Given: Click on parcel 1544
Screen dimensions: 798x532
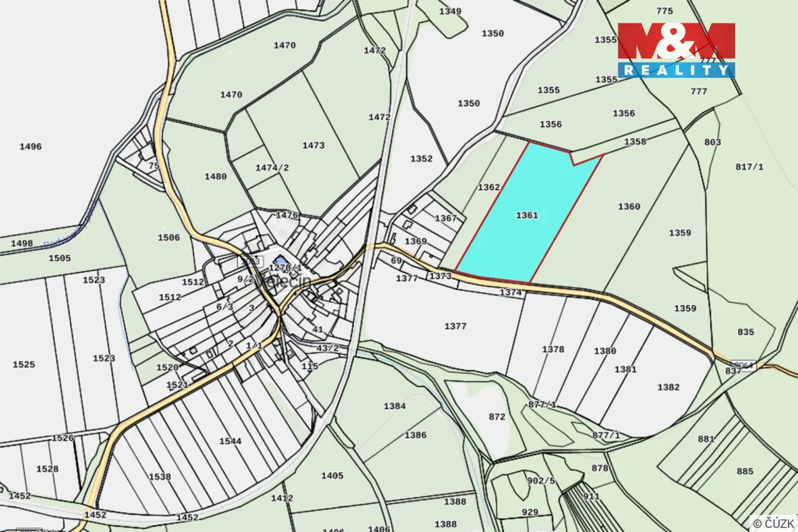Looking at the screenshot, I should [x=230, y=441].
